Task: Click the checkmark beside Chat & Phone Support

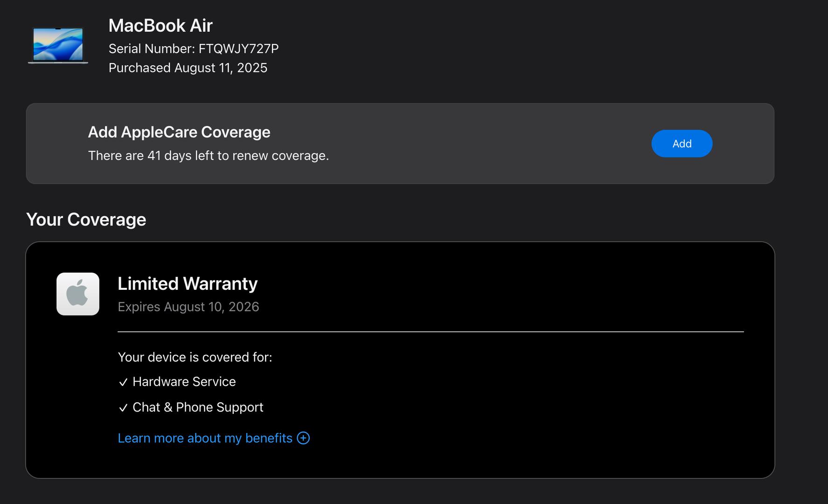Action: click(x=123, y=408)
